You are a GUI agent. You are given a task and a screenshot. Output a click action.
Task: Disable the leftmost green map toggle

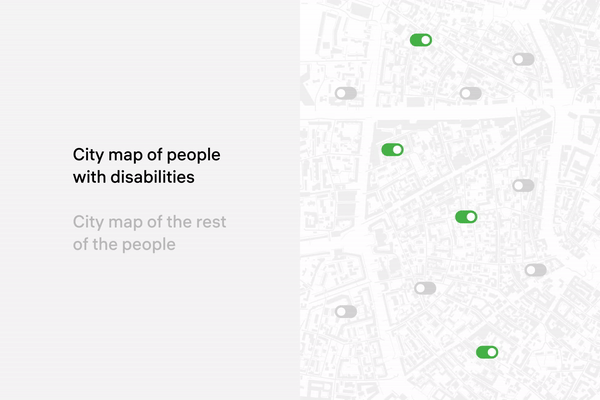click(392, 150)
